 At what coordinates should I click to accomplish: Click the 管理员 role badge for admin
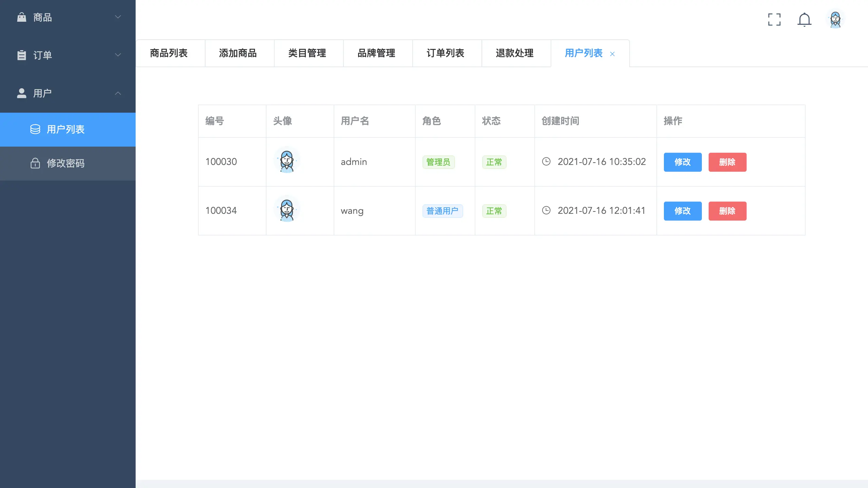pyautogui.click(x=438, y=162)
